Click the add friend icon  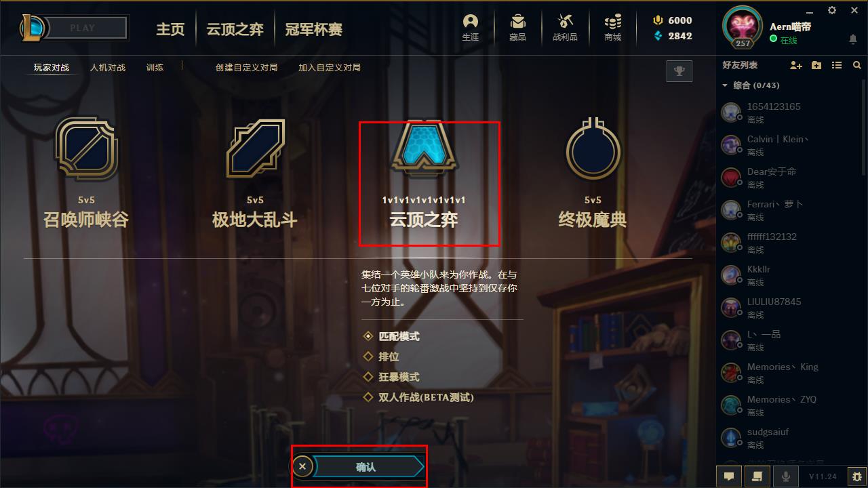pyautogui.click(x=796, y=65)
